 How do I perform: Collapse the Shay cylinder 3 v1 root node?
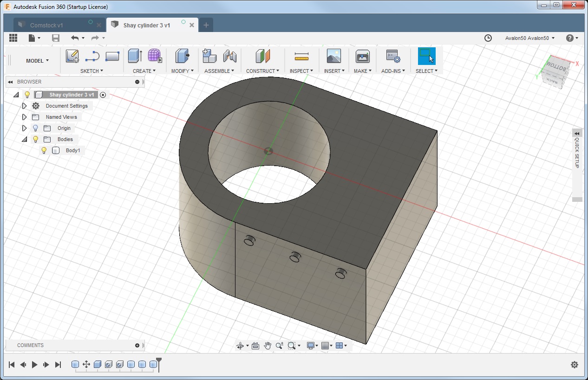[x=16, y=95]
